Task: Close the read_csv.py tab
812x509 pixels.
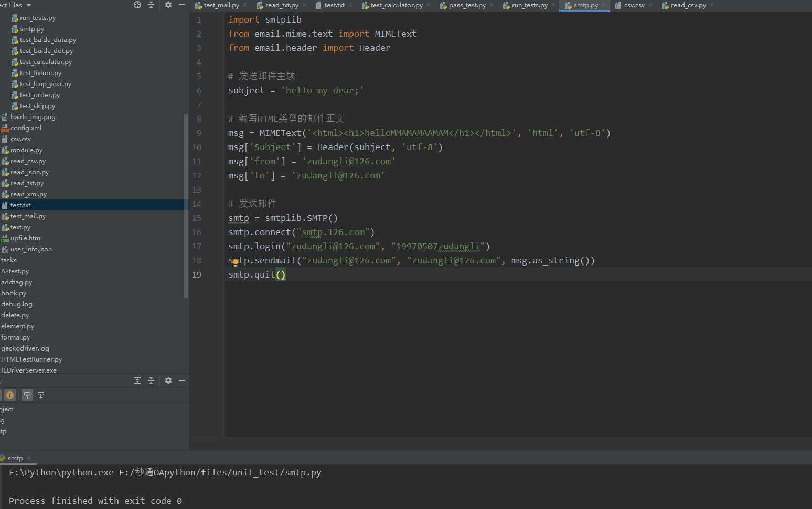Action: tap(712, 5)
